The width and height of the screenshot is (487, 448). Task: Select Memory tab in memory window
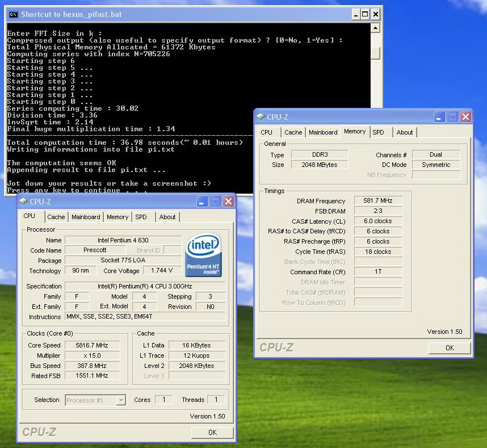[355, 131]
